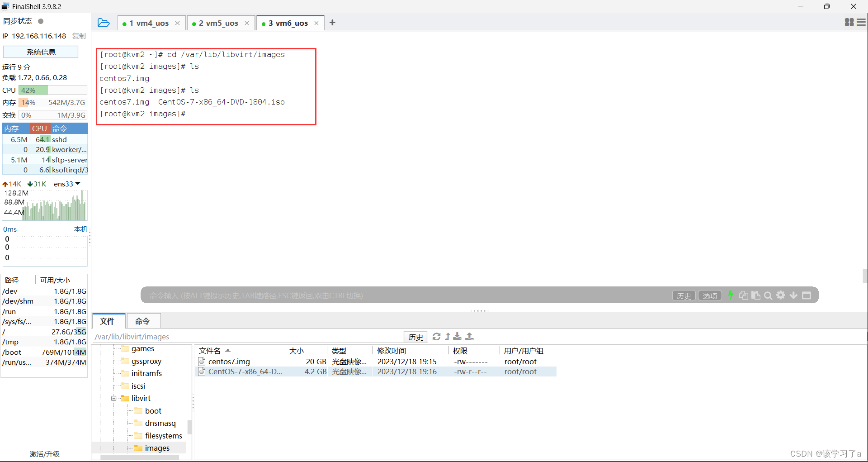Click the download file icon
Image resolution: width=868 pixels, height=462 pixels.
coord(458,336)
